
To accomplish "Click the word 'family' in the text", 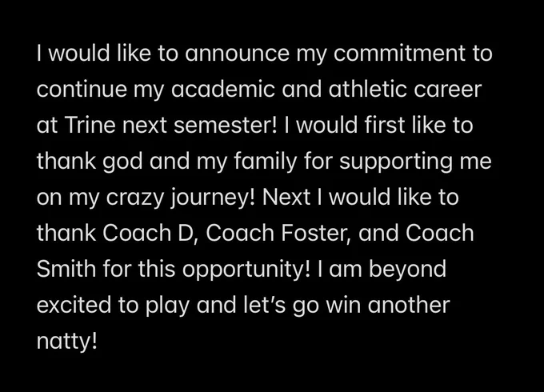I will point(266,162).
